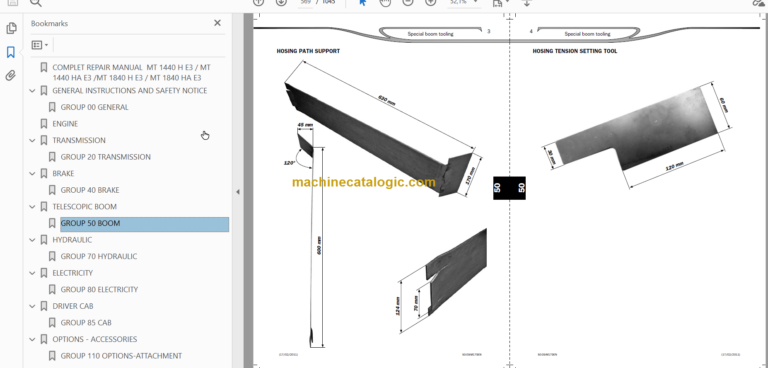Screen dimensions: 768x368
Task: Collapse GENERAL INSTRUCTIONS AND SAFETY NOTICE branch
Action: click(x=32, y=91)
